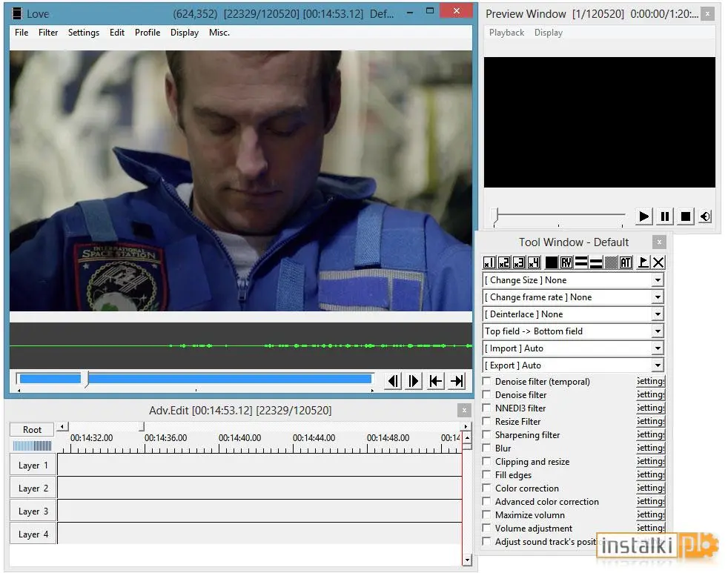Click the Layer 4 button
The image size is (728, 573).
click(x=33, y=534)
